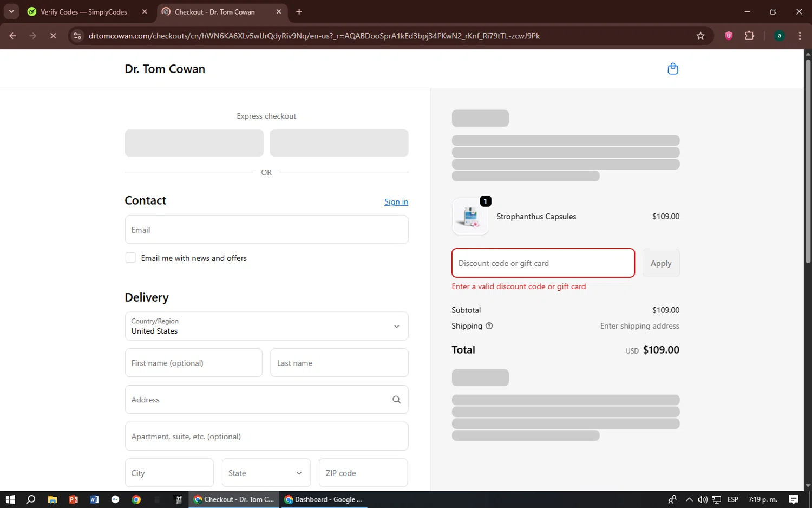Open the State dropdown
This screenshot has height=508, width=812.
pos(266,473)
